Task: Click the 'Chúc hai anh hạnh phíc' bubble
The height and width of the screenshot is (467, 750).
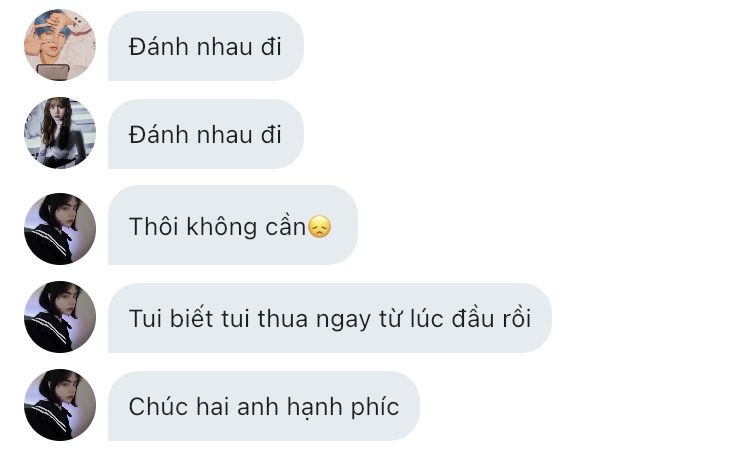Action: coord(264,406)
